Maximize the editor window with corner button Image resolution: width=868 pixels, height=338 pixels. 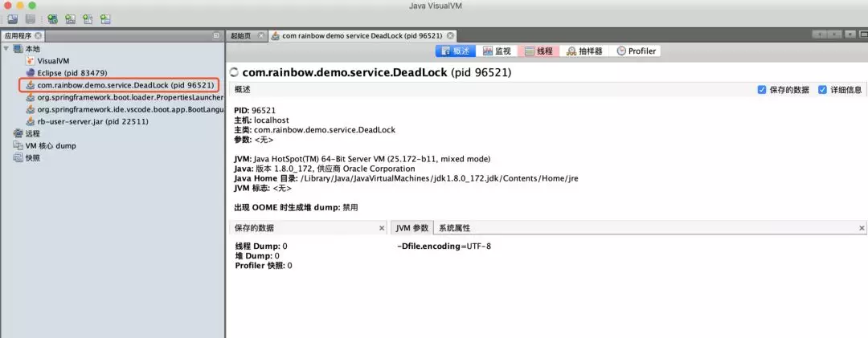pyautogui.click(x=863, y=35)
